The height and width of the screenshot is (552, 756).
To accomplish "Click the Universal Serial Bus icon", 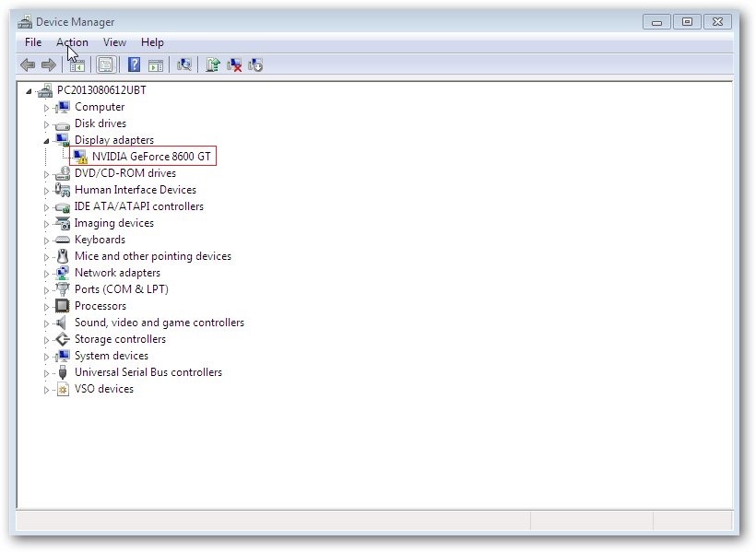I will click(62, 372).
